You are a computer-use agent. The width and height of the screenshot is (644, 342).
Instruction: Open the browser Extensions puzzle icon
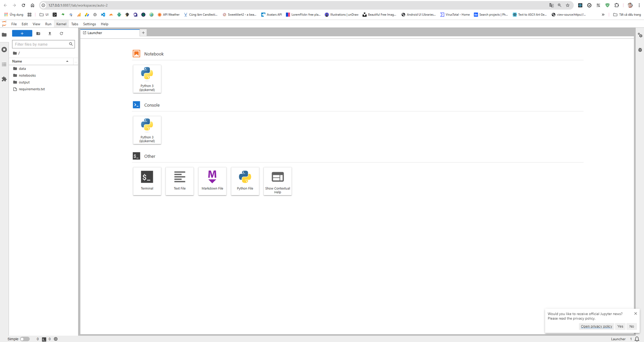[617, 5]
